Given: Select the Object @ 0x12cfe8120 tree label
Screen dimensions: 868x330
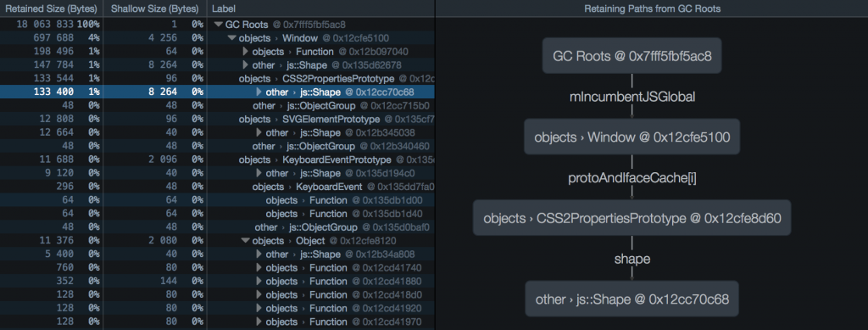Looking at the screenshot, I should click(324, 241).
